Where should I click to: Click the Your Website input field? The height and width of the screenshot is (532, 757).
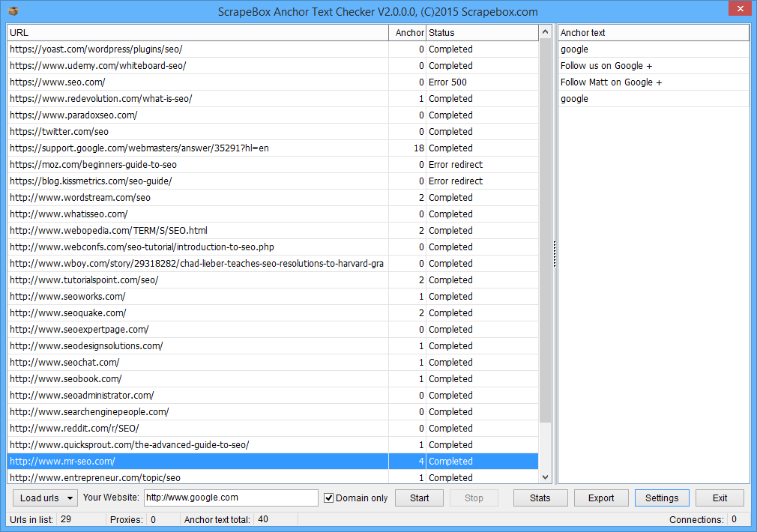(x=230, y=498)
